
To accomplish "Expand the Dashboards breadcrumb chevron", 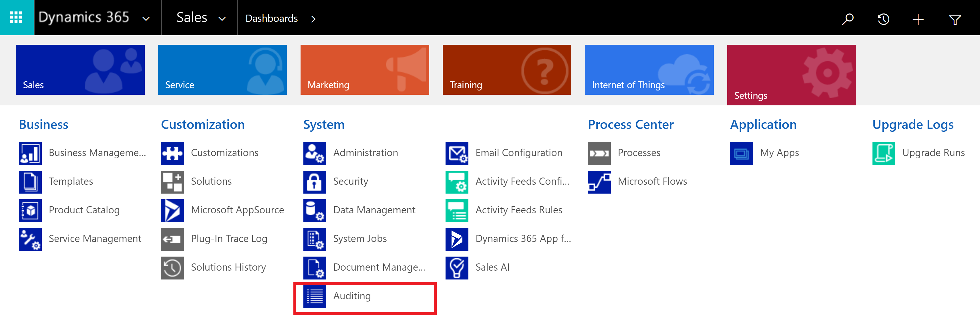I will point(313,19).
